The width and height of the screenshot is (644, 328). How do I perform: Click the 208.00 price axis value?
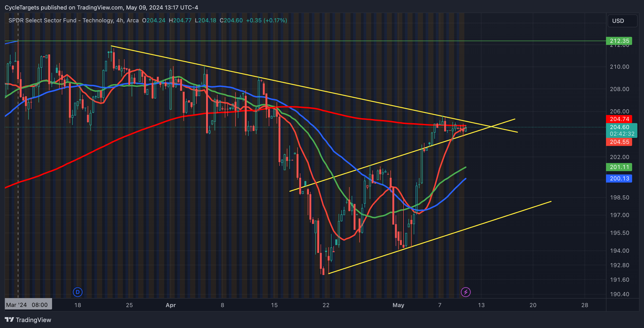tap(620, 89)
